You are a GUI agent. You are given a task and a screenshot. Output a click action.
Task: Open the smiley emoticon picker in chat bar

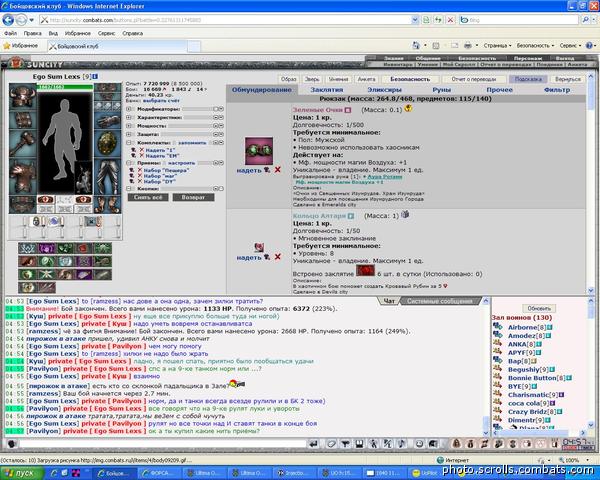(x=419, y=444)
